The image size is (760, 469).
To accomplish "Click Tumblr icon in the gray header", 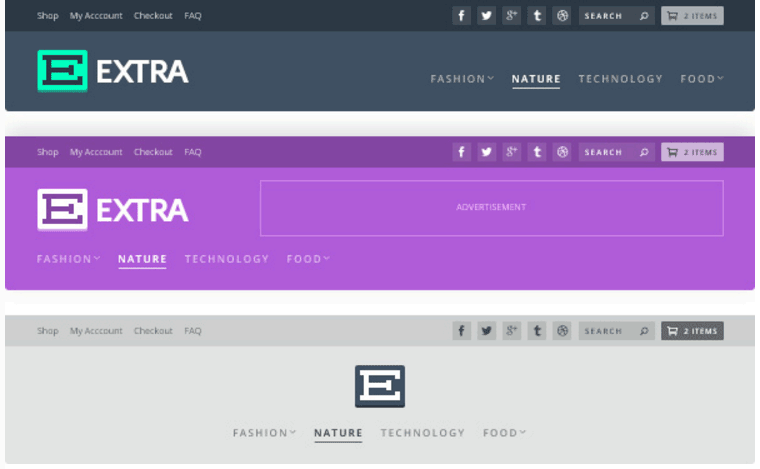I will (x=537, y=331).
